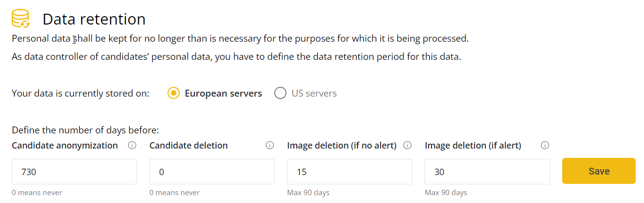Click the Image deletion (if no alert) label
This screenshot has width=644, height=203.
pos(341,146)
